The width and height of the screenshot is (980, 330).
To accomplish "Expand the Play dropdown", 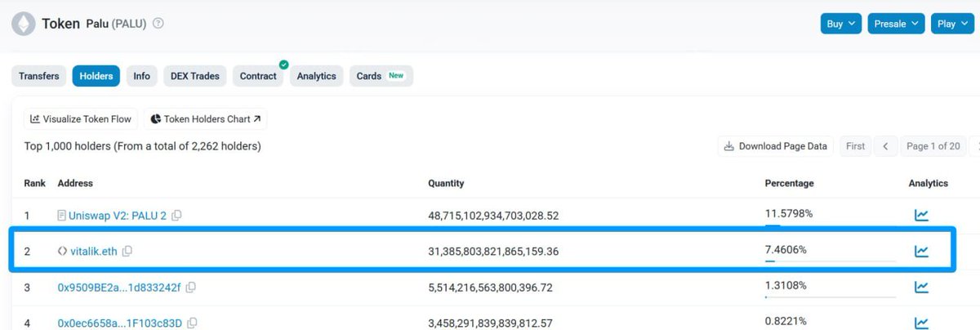I will point(951,24).
